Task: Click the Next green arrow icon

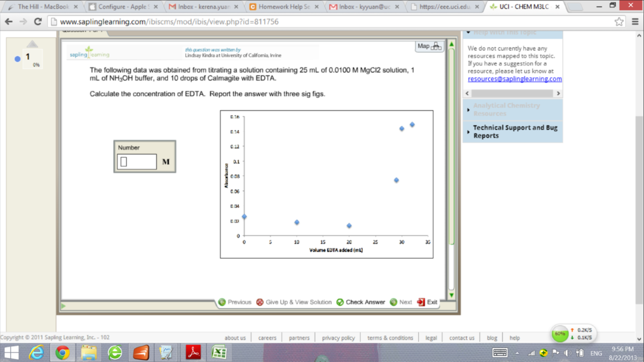Action: click(393, 302)
